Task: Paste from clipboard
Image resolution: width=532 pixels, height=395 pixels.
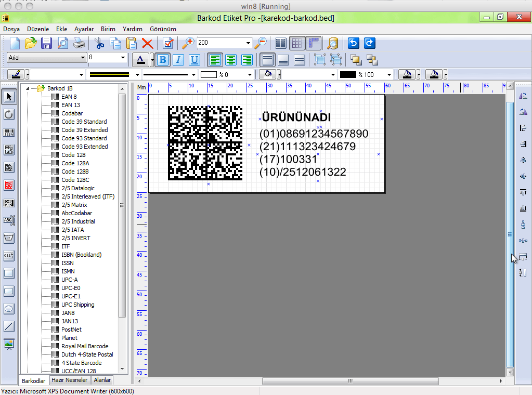Action: click(131, 43)
